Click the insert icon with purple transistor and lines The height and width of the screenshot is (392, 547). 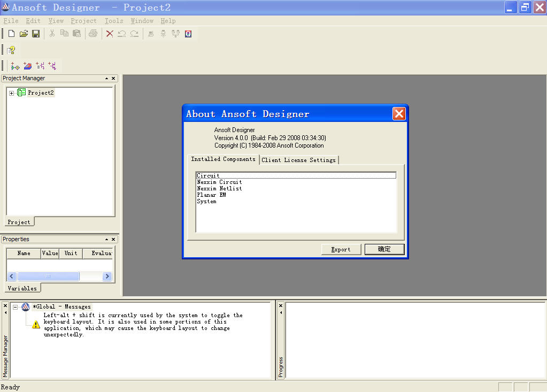(40, 66)
